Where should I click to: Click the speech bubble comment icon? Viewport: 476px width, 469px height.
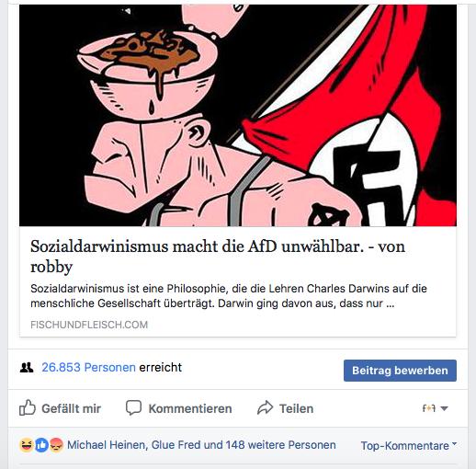(133, 407)
